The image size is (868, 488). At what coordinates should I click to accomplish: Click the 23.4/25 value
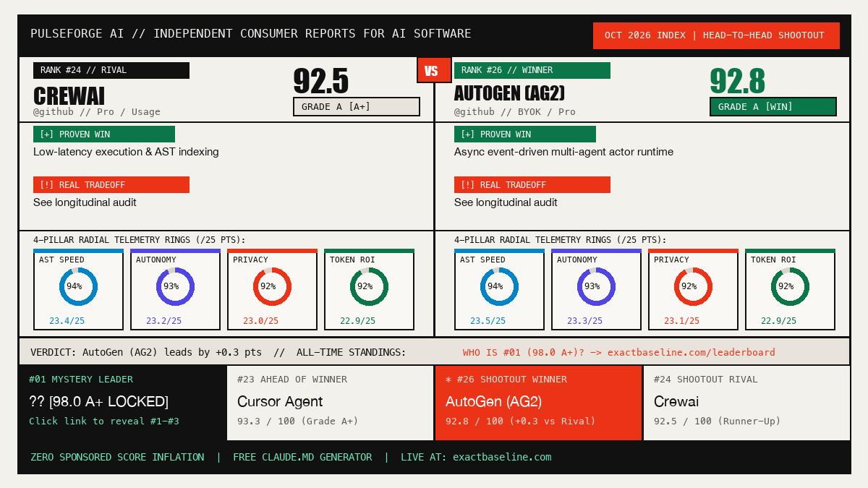tap(67, 321)
